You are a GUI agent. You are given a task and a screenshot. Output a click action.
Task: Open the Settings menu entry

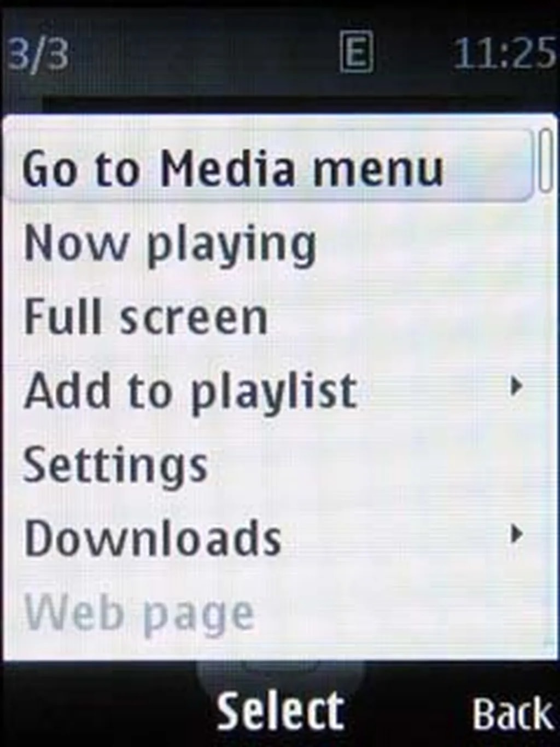(268, 464)
